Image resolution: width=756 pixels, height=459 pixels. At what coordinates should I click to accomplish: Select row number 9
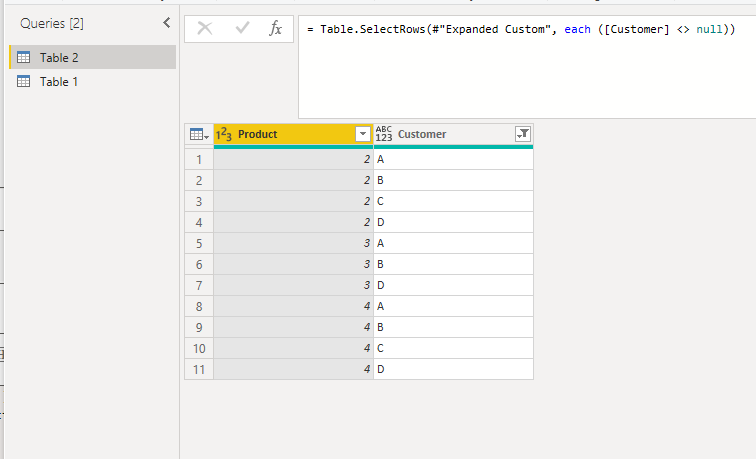[199, 327]
